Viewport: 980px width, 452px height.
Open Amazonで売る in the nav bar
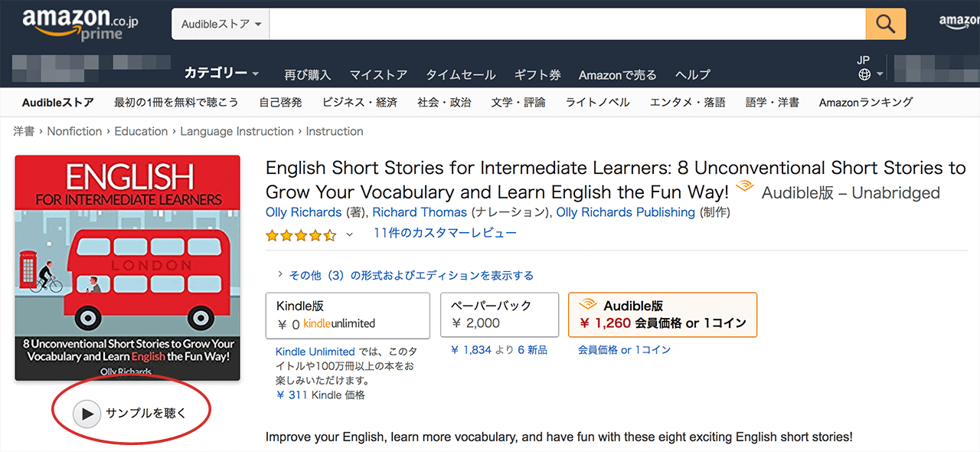617,74
